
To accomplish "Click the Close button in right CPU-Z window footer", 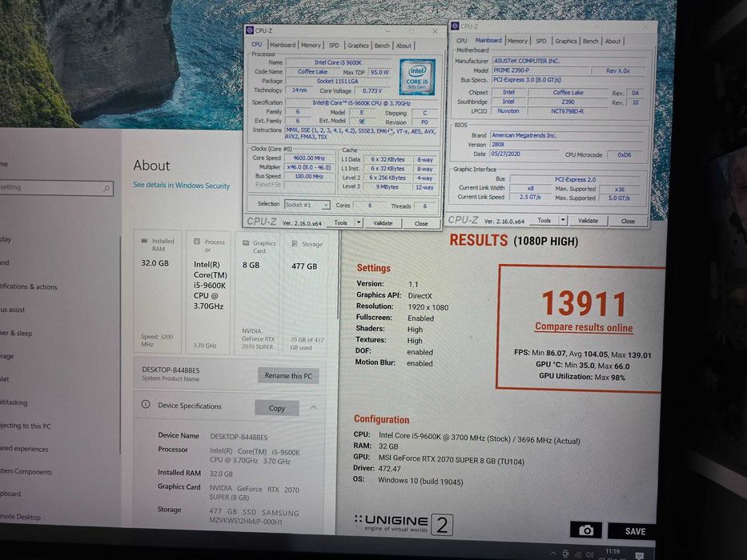I will coord(628,221).
